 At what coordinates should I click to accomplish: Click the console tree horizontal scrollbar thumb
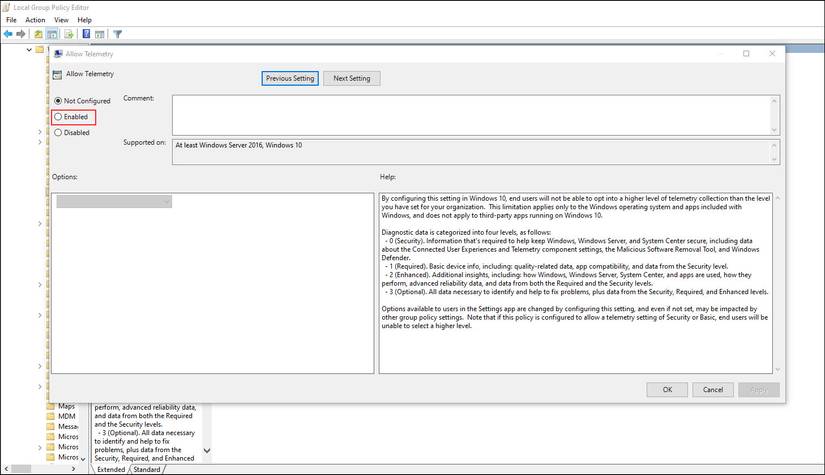point(21,469)
